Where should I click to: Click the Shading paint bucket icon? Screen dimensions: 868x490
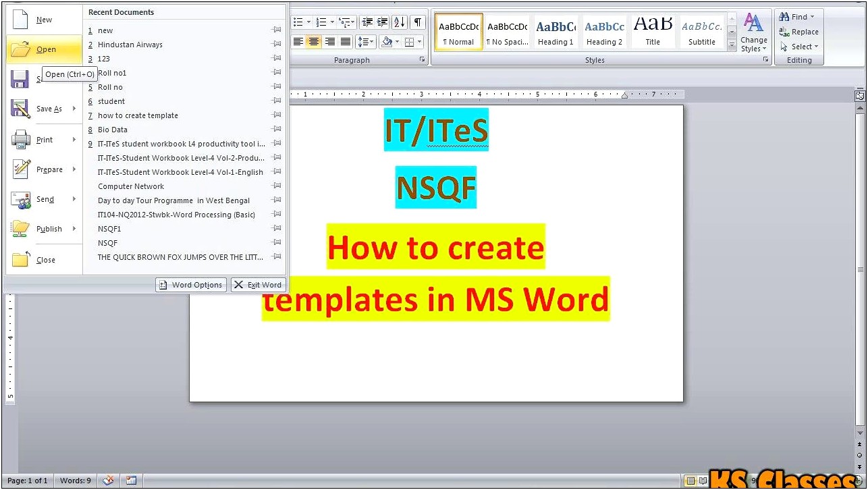387,42
